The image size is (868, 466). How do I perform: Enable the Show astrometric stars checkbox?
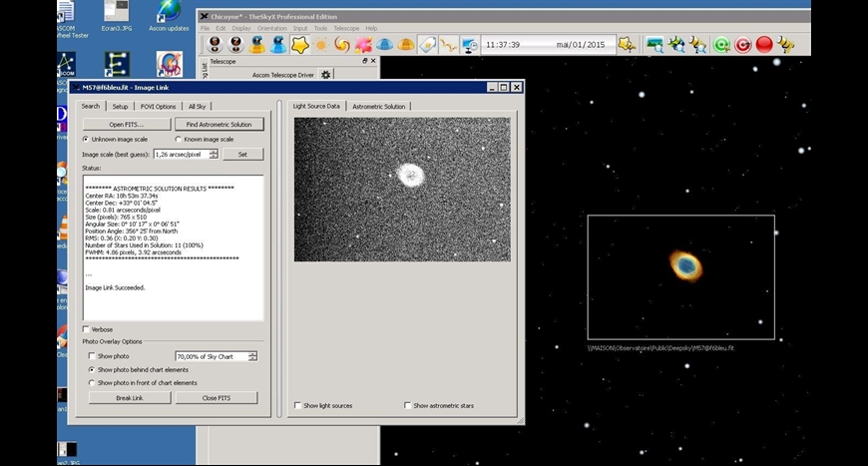[408, 405]
